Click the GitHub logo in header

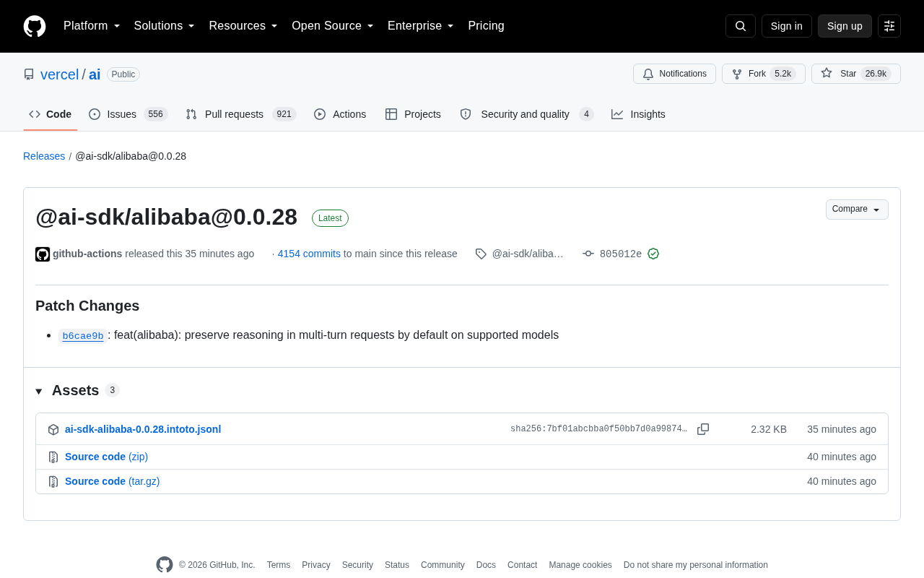coord(35,26)
